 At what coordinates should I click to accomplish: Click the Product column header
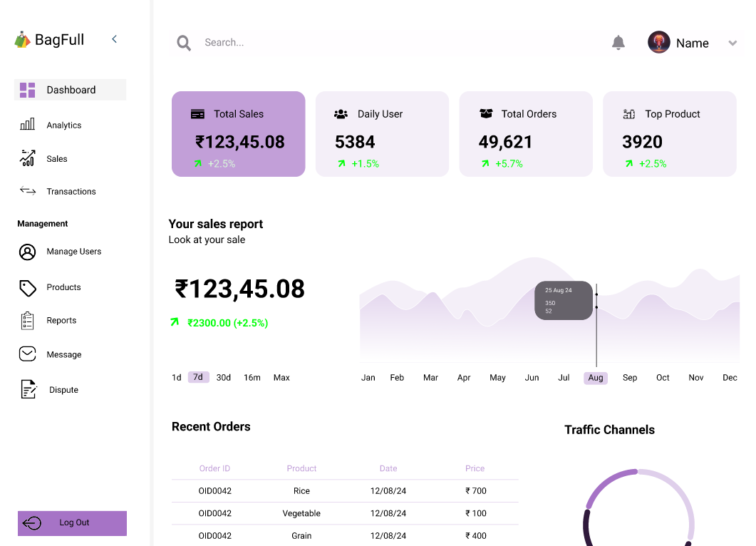tap(301, 468)
